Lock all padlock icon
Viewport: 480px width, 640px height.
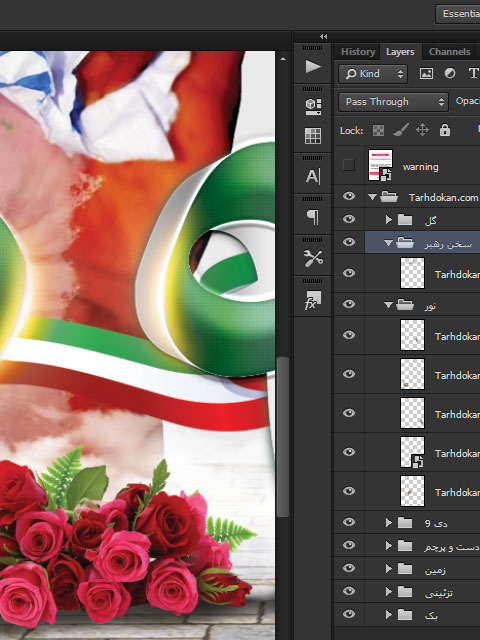(x=445, y=130)
